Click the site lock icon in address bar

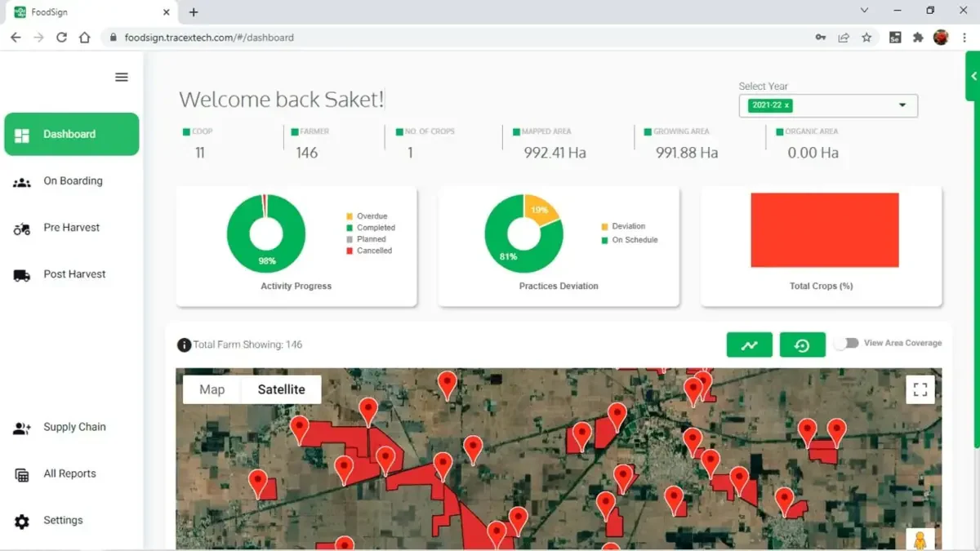point(112,38)
